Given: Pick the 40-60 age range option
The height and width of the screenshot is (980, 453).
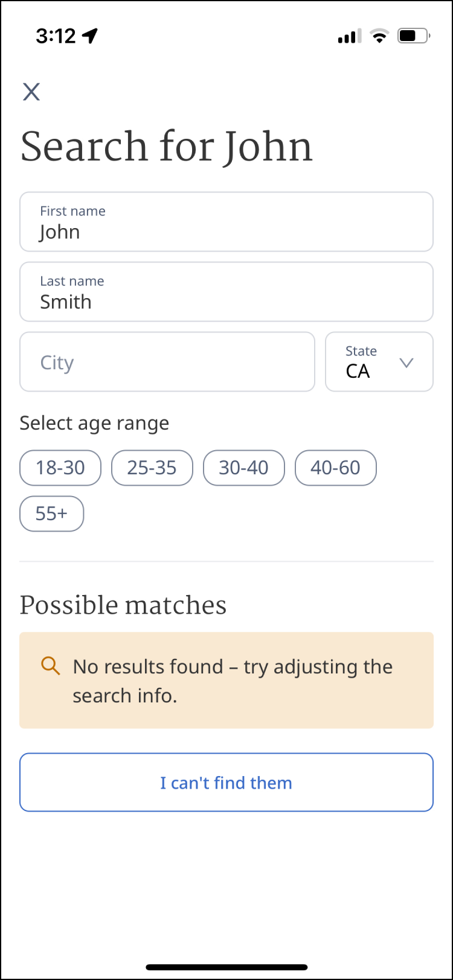Looking at the screenshot, I should pos(336,468).
